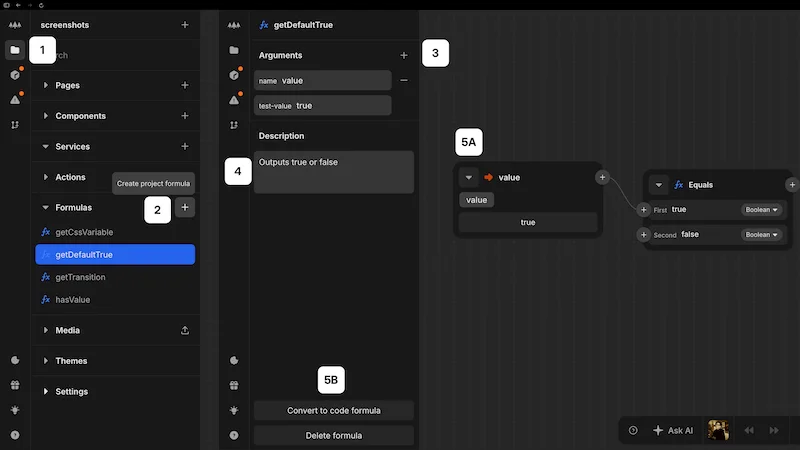The width and height of the screenshot is (800, 450).
Task: Click the logo icon beside the getDefaultTrue title
Action: [234, 25]
